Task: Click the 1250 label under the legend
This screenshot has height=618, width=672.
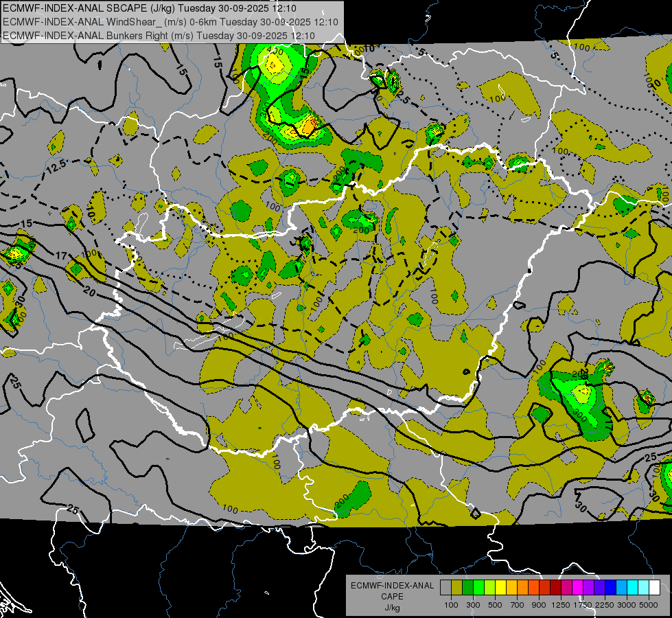Action: coord(561,605)
